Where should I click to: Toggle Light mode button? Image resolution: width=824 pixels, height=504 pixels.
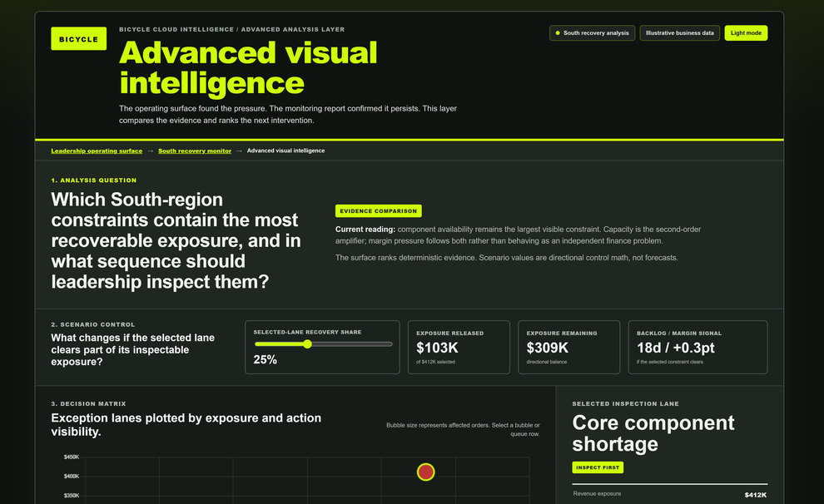pos(746,33)
